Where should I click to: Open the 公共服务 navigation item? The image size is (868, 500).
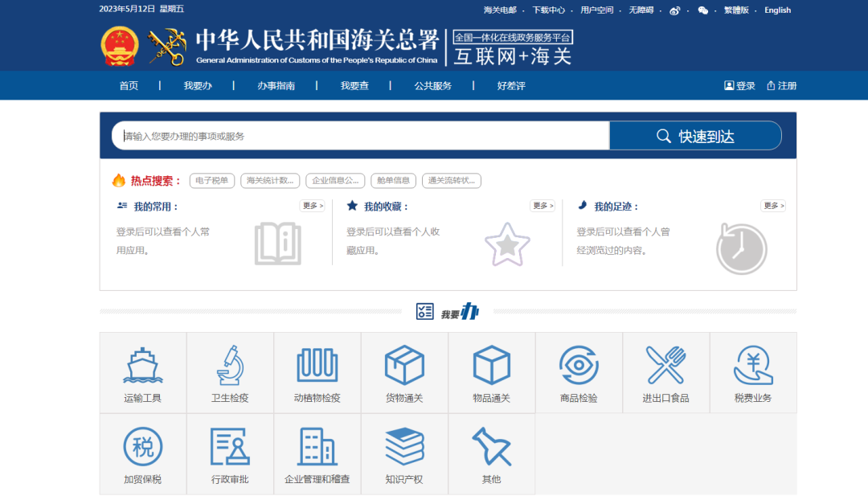coord(433,86)
